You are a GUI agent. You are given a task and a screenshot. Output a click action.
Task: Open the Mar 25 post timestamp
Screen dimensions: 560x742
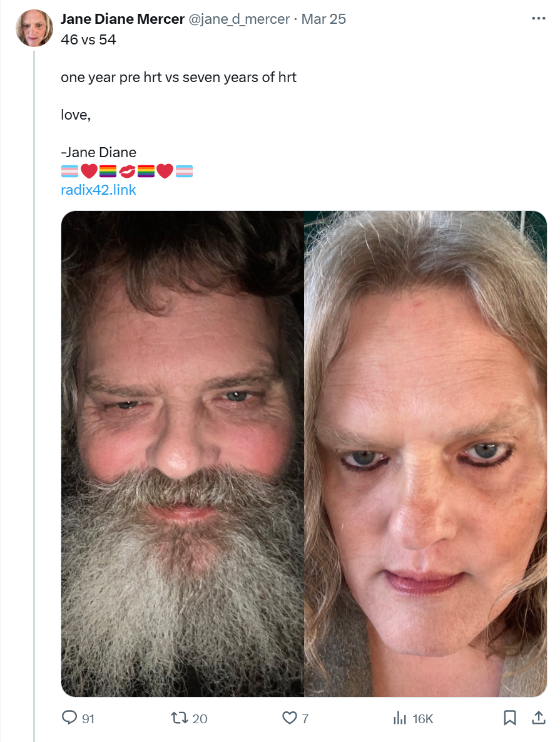323,19
